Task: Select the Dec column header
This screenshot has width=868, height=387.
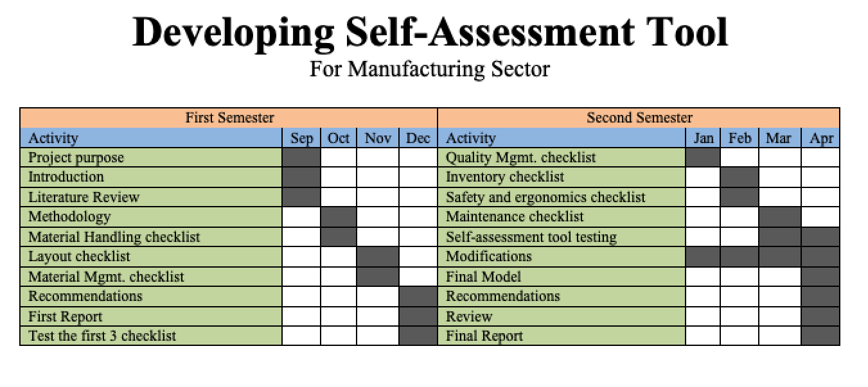Action: 418,138
